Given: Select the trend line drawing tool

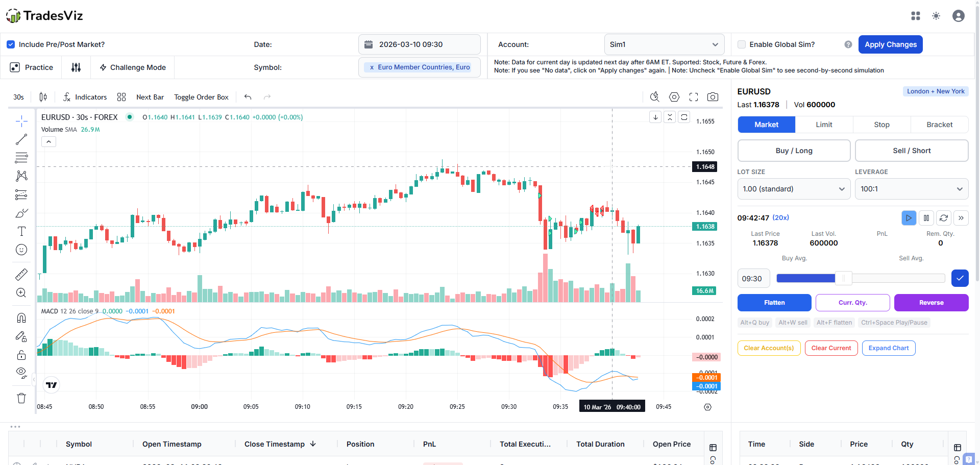Looking at the screenshot, I should (x=21, y=139).
